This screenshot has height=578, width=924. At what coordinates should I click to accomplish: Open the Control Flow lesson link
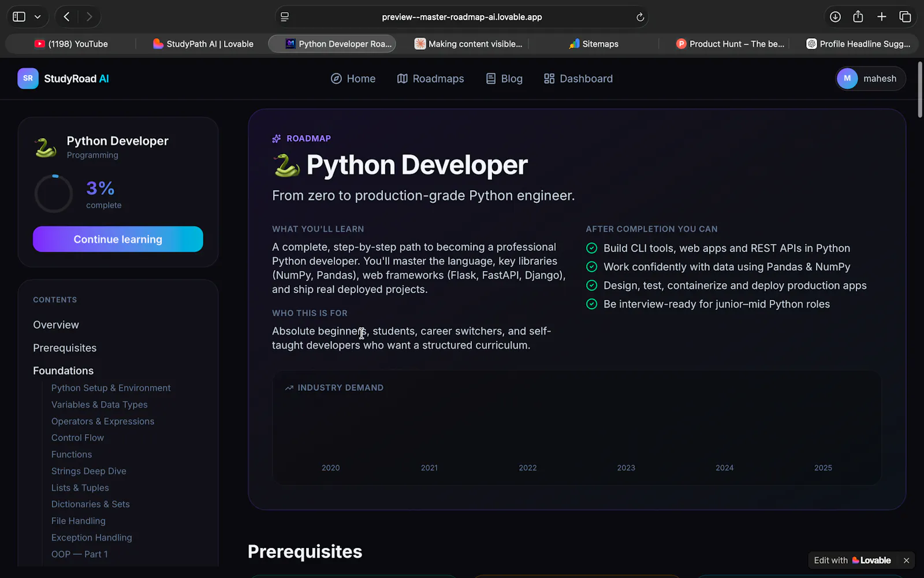(77, 438)
